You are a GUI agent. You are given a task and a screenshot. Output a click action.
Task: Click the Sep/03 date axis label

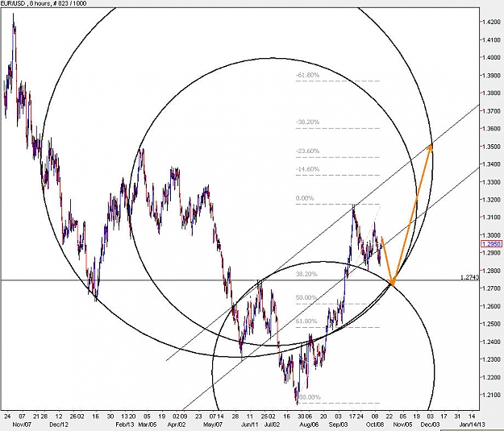tap(339, 425)
